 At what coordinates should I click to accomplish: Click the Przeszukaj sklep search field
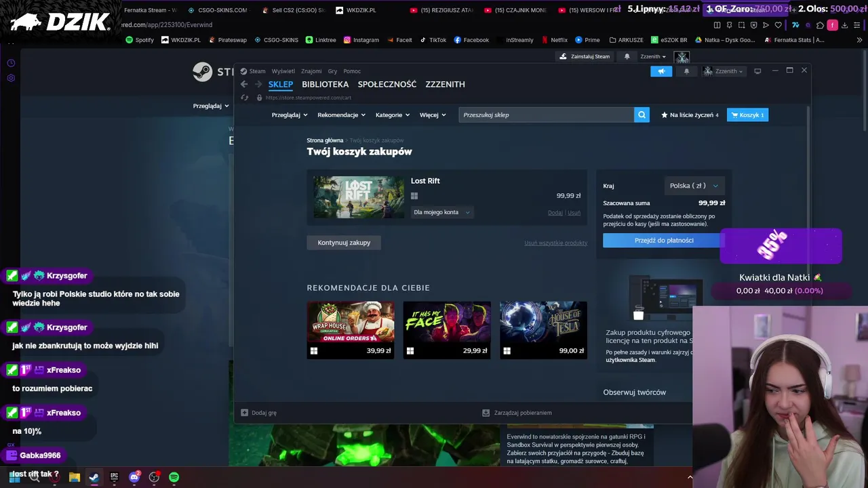pyautogui.click(x=546, y=115)
